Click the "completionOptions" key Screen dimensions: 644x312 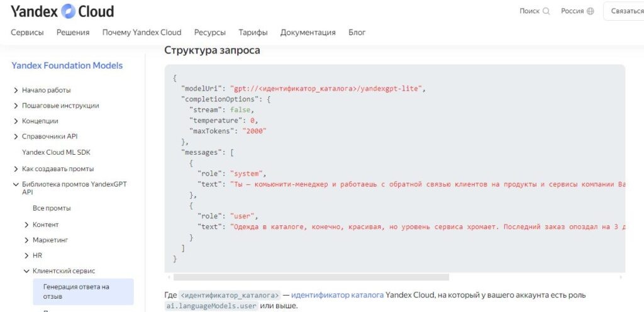click(x=219, y=99)
